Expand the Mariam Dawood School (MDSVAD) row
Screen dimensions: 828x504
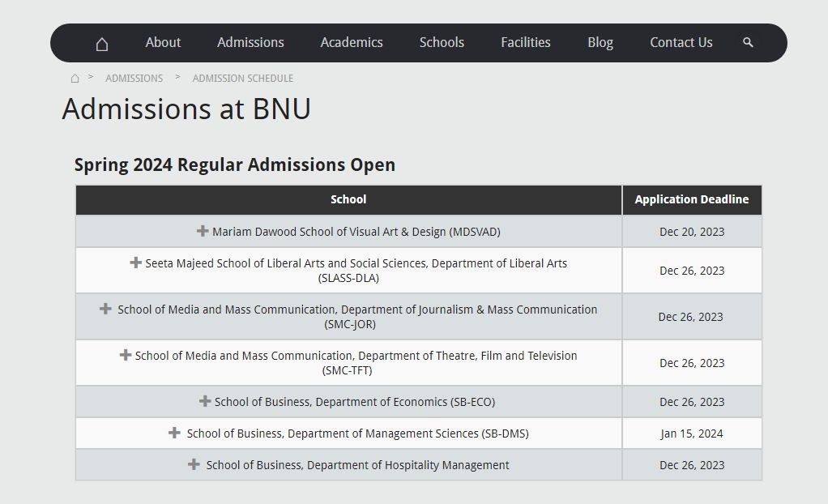click(203, 231)
